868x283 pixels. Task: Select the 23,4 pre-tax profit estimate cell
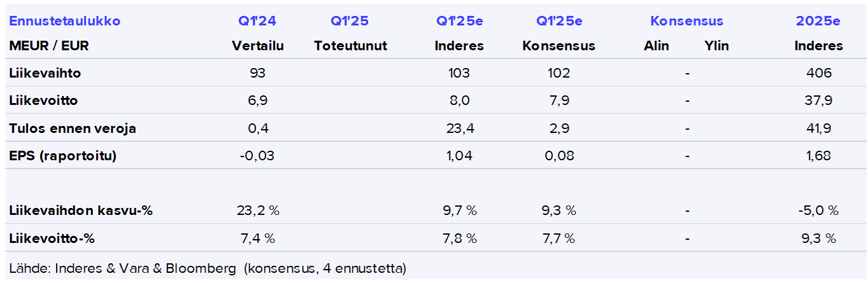459,128
